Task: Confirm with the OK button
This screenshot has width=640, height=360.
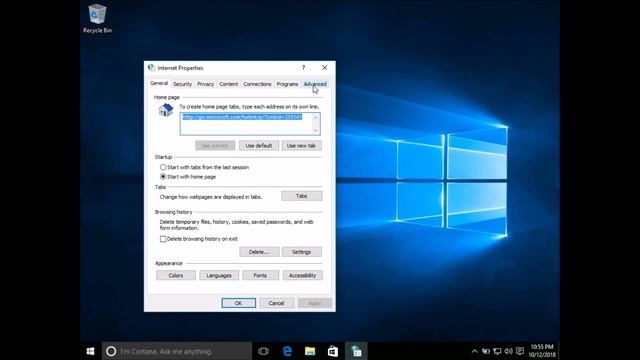Action: pos(238,303)
